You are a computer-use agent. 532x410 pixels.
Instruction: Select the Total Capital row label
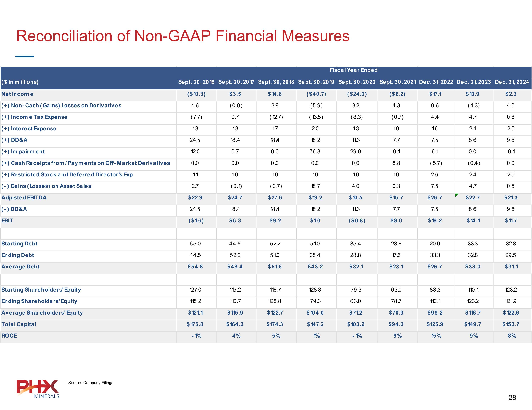[x=19, y=324]
